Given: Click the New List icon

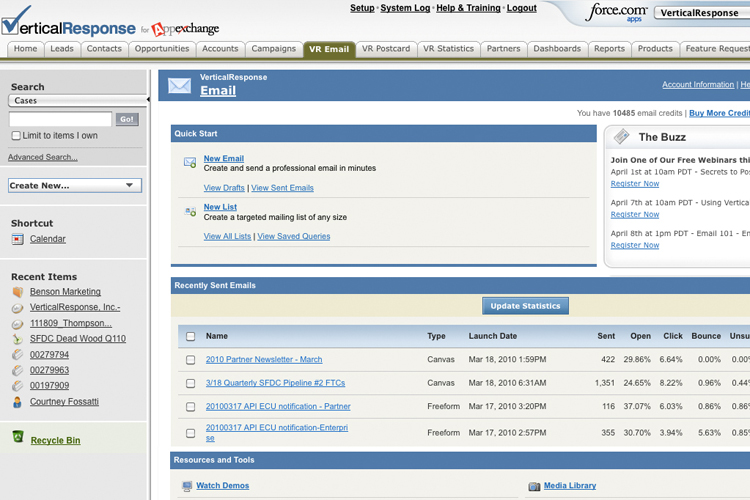Looking at the screenshot, I should pyautogui.click(x=190, y=211).
